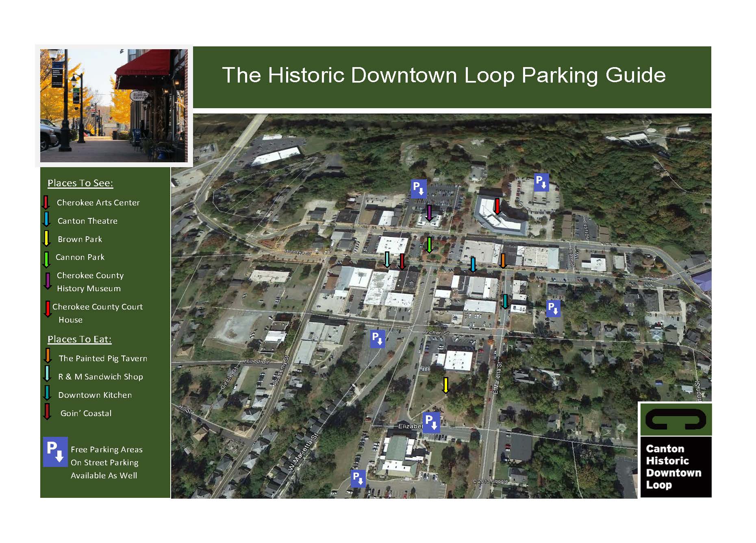Click the W Marietta St street label
The width and height of the screenshot is (756, 543).
(303, 452)
